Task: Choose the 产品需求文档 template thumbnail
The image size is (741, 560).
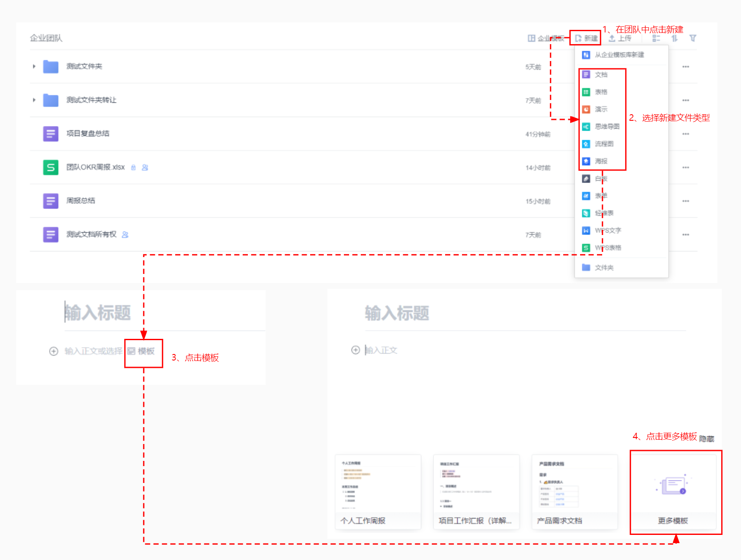Action: 574,492
